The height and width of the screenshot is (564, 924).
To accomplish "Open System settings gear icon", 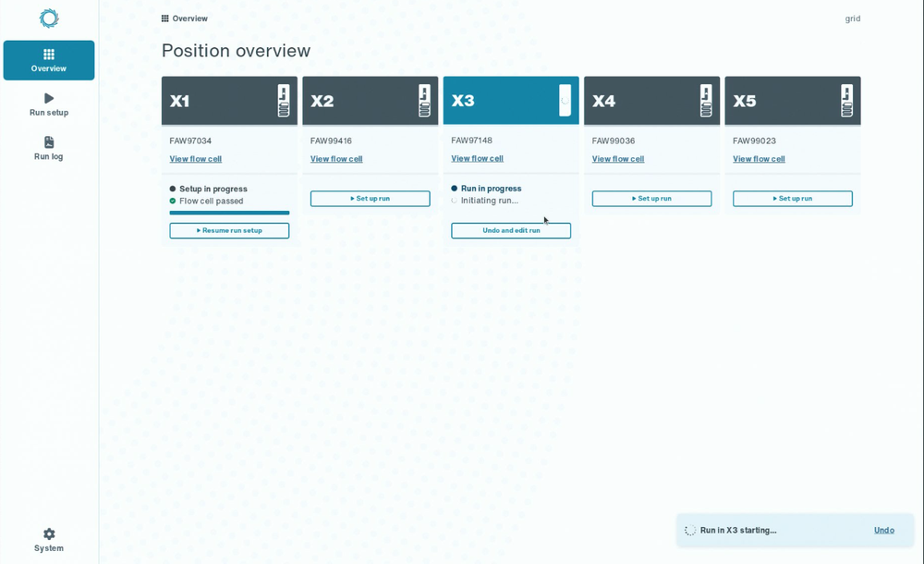I will tap(49, 533).
